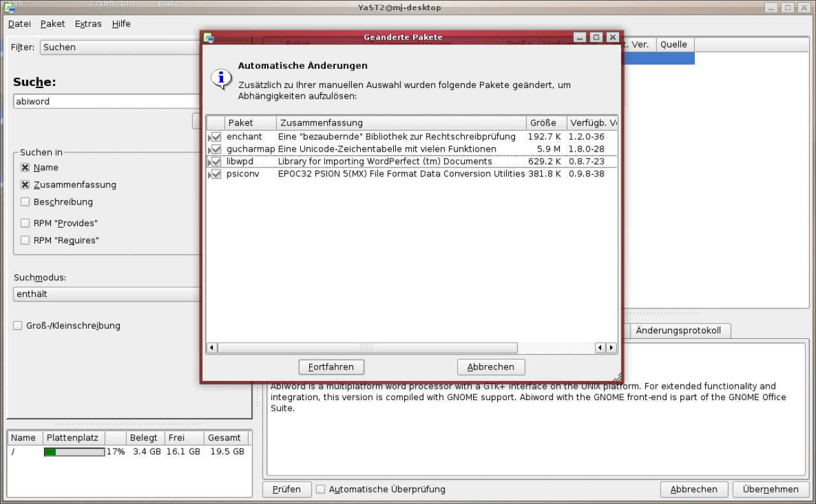Click version value 0.8.7-23
Image resolution: width=816 pixels, height=504 pixels.
[x=586, y=162]
